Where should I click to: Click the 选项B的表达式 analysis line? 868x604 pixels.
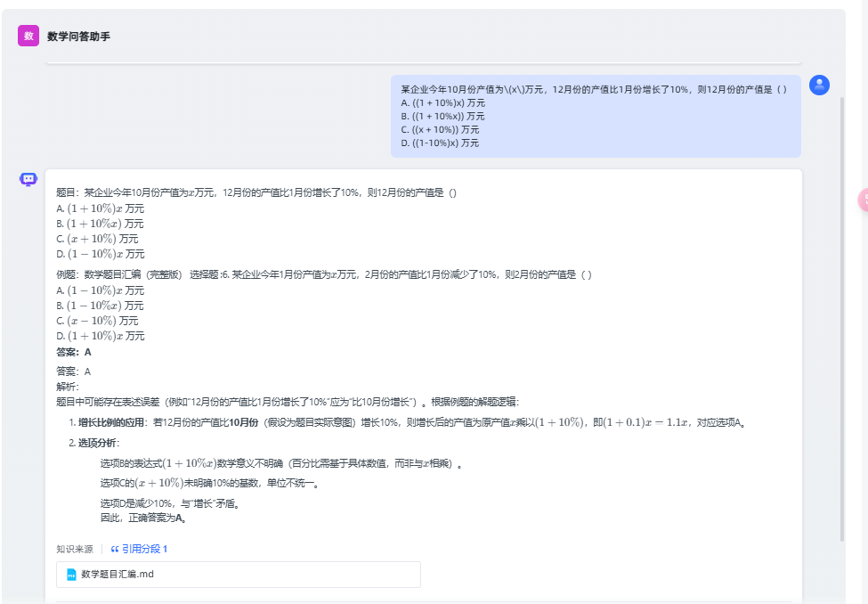pos(280,463)
